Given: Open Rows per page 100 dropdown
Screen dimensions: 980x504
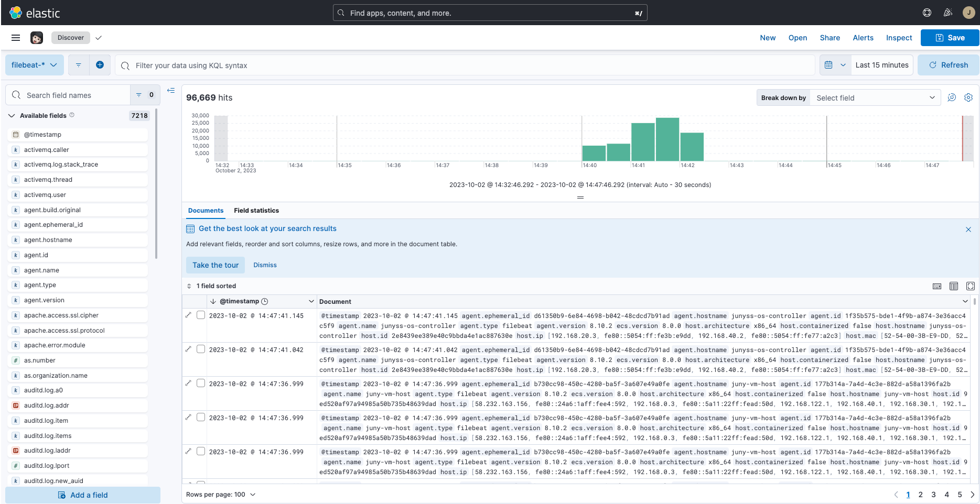Looking at the screenshot, I should tap(221, 495).
